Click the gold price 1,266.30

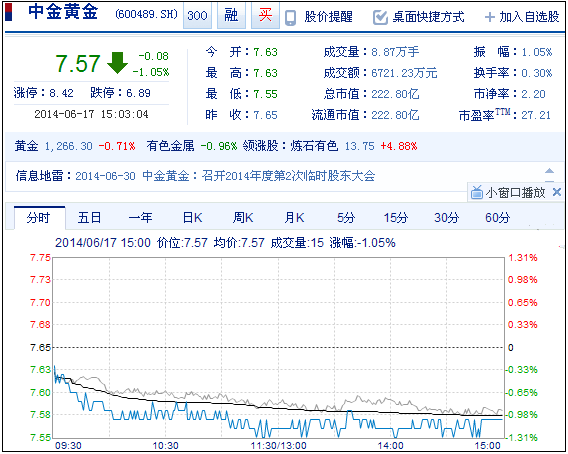[x=68, y=146]
